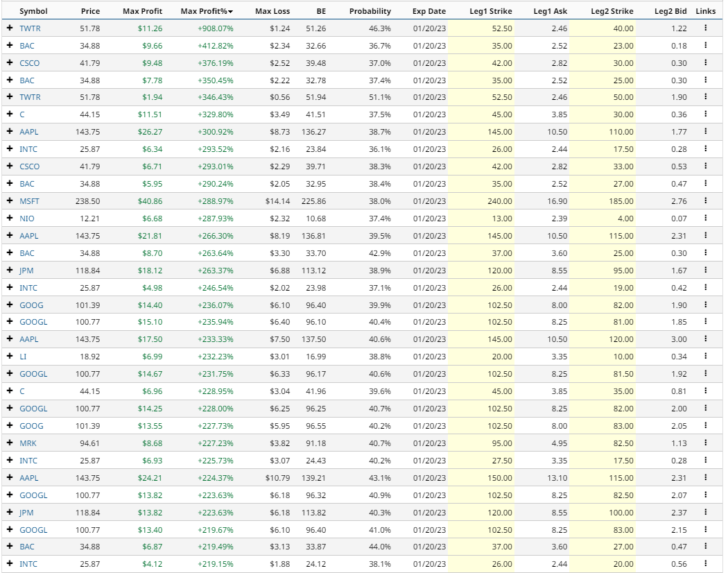Open links menu for AAPL +300.92% row

[x=705, y=132]
